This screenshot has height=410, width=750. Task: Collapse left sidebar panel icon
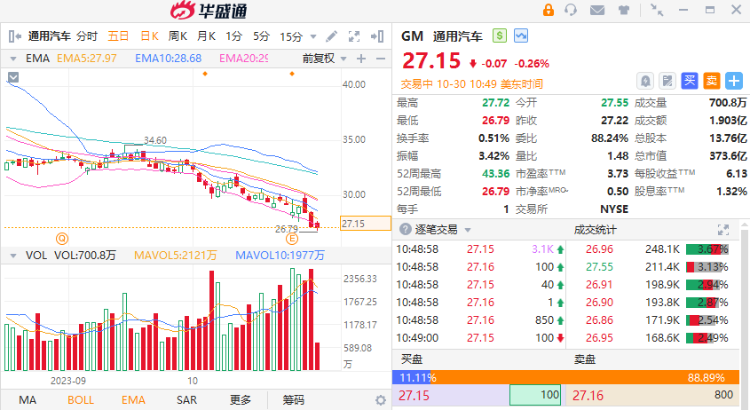tap(15, 36)
